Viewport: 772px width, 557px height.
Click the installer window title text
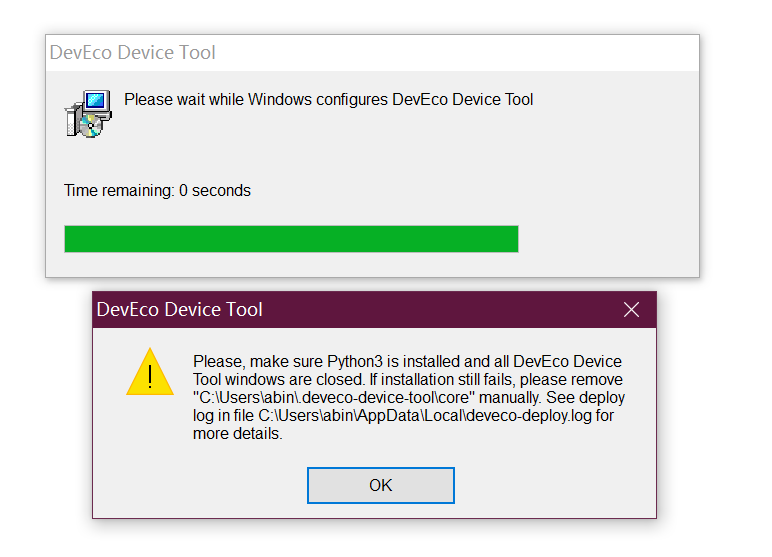[133, 53]
